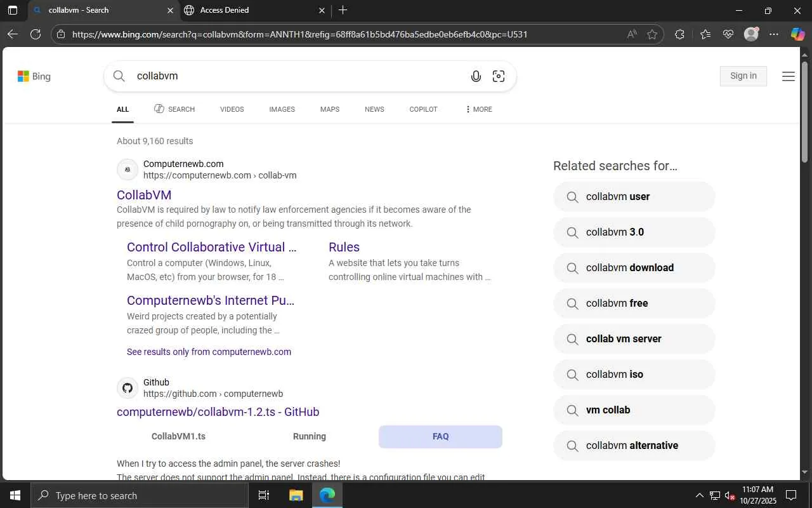This screenshot has height=508, width=812.
Task: Click the Windows taskbar search box
Action: pyautogui.click(x=140, y=495)
